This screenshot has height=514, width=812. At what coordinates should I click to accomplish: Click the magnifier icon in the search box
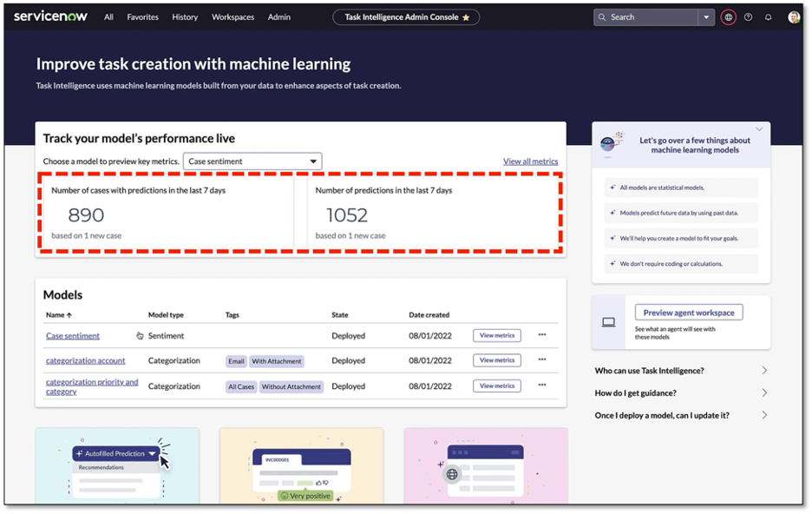(602, 17)
